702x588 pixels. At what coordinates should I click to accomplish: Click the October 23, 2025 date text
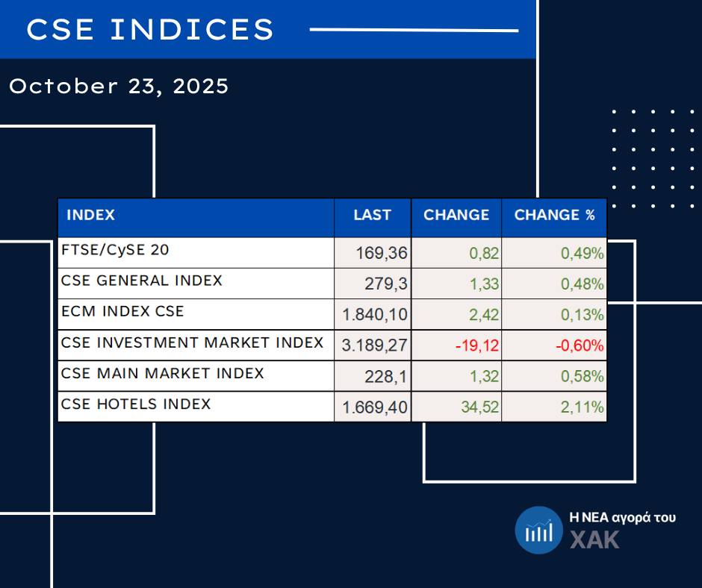119,87
